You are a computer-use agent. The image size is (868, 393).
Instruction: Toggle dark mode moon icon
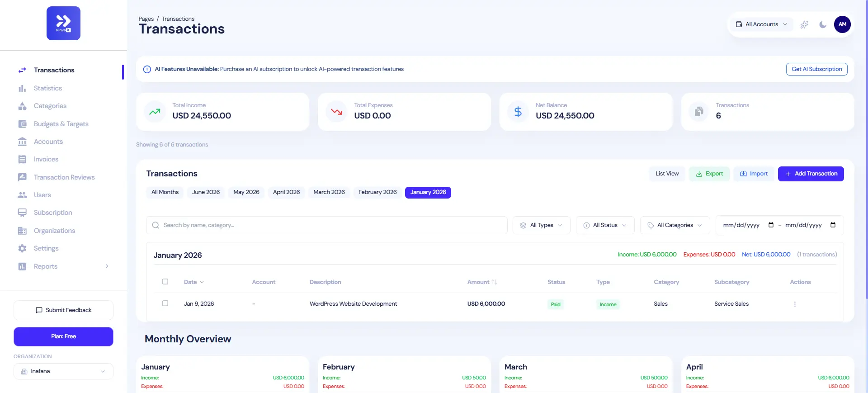[823, 24]
